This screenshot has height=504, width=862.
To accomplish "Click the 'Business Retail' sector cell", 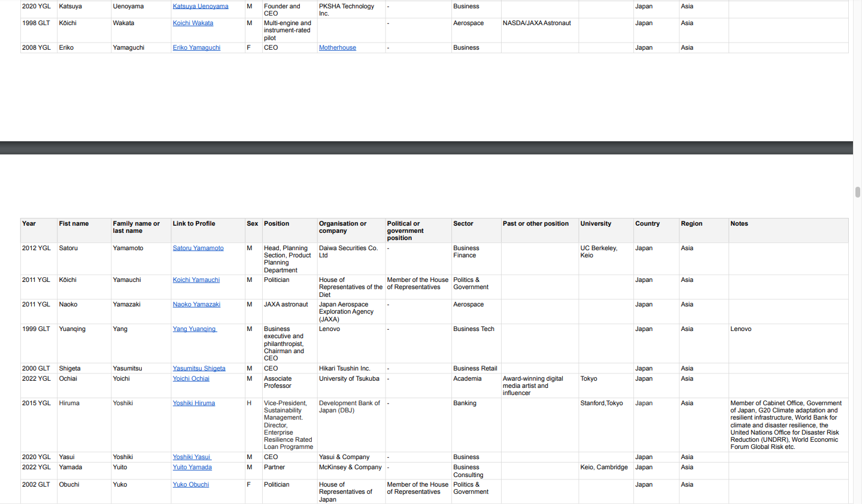I will (476, 369).
